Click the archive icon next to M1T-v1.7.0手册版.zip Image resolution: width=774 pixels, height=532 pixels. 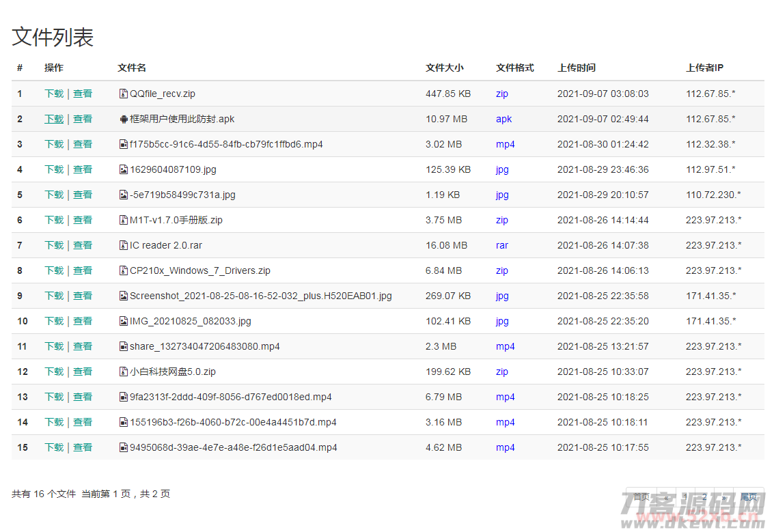pyautogui.click(x=124, y=219)
